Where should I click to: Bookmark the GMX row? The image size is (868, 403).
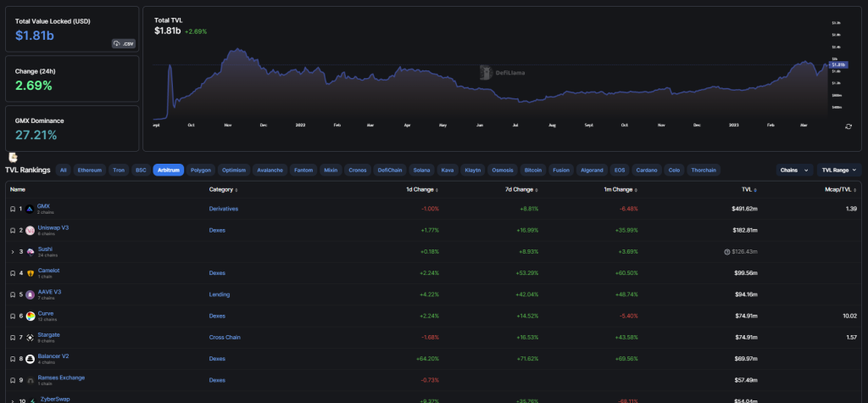point(13,209)
